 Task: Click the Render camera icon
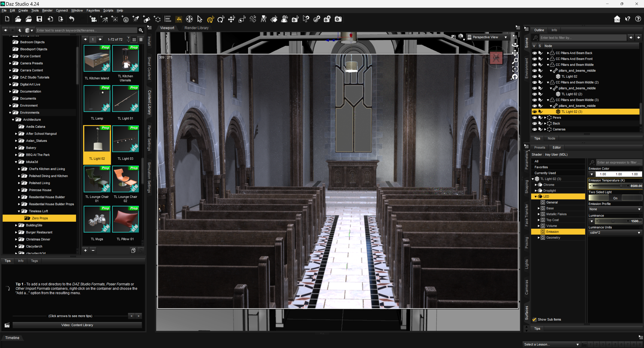[338, 19]
